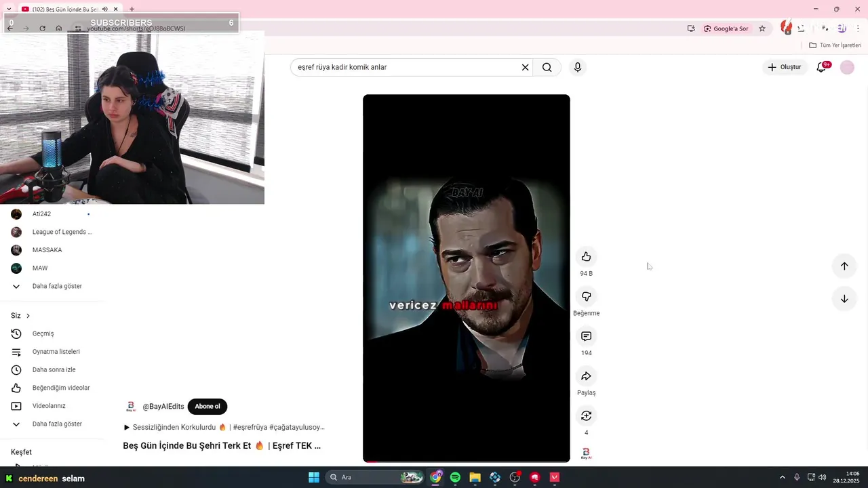The image size is (868, 488).
Task: Click the Short title Beş Gün İçinde
Action: click(x=222, y=446)
